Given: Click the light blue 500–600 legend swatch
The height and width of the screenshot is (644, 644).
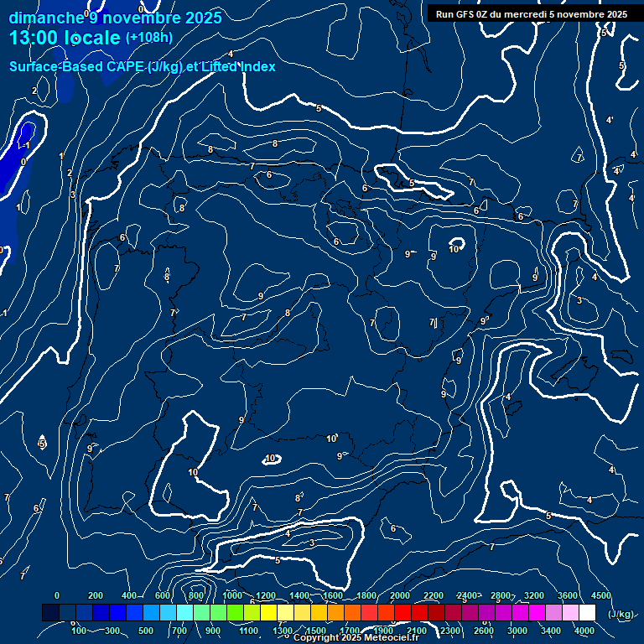Looking at the screenshot, I should click(152, 612).
